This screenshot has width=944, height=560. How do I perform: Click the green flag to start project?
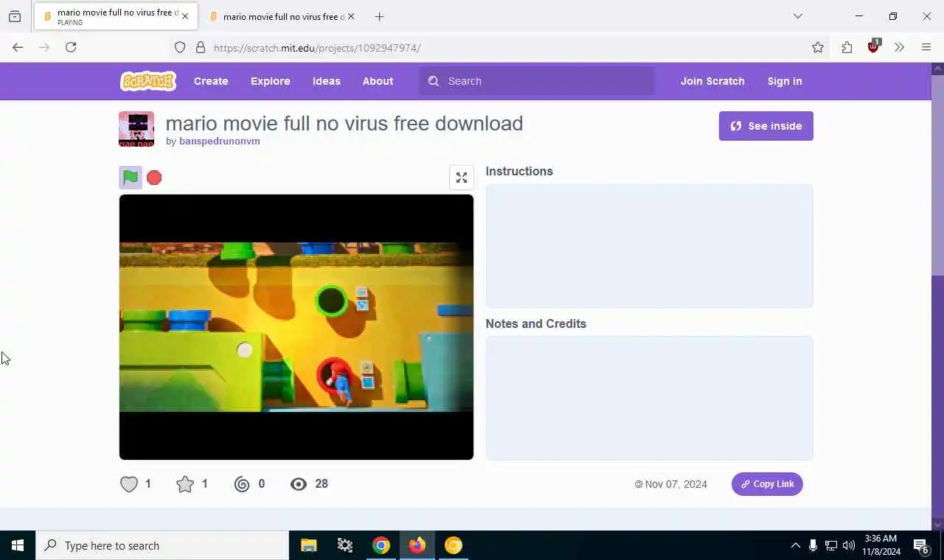[x=131, y=178]
